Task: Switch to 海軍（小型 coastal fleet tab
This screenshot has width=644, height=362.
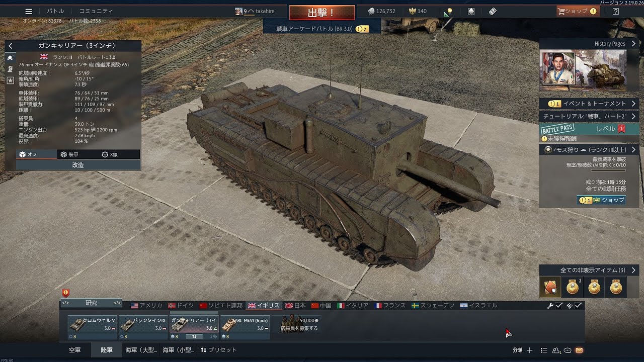Action: coord(178,350)
